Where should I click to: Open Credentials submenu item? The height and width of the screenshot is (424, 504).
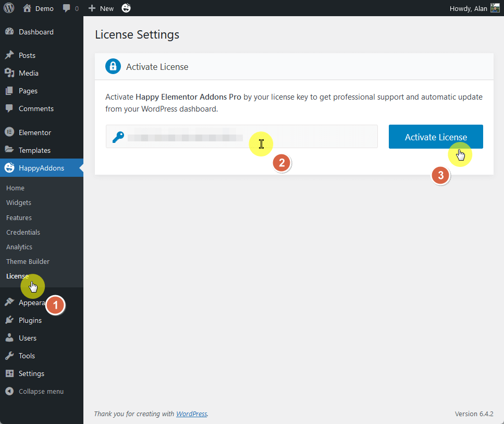23,232
